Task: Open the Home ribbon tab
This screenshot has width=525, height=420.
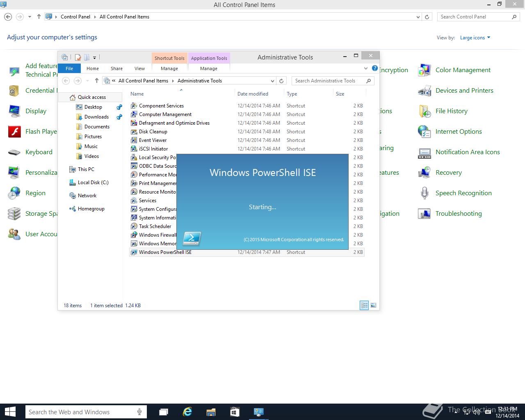Action: tap(93, 68)
